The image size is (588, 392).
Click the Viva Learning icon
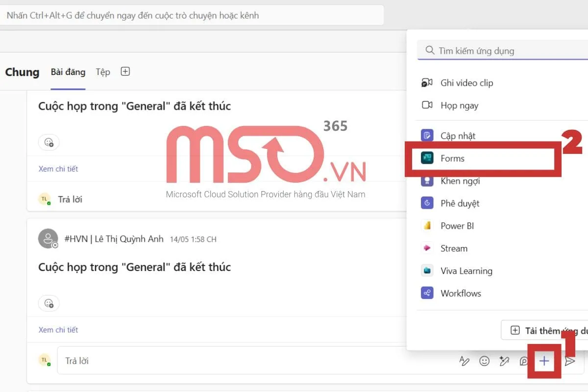(x=427, y=271)
